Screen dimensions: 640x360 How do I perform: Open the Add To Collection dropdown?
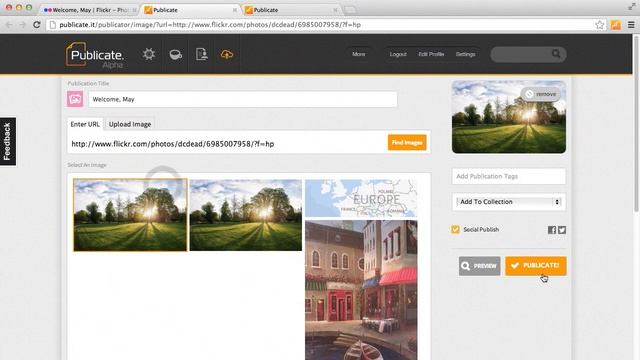pos(509,202)
